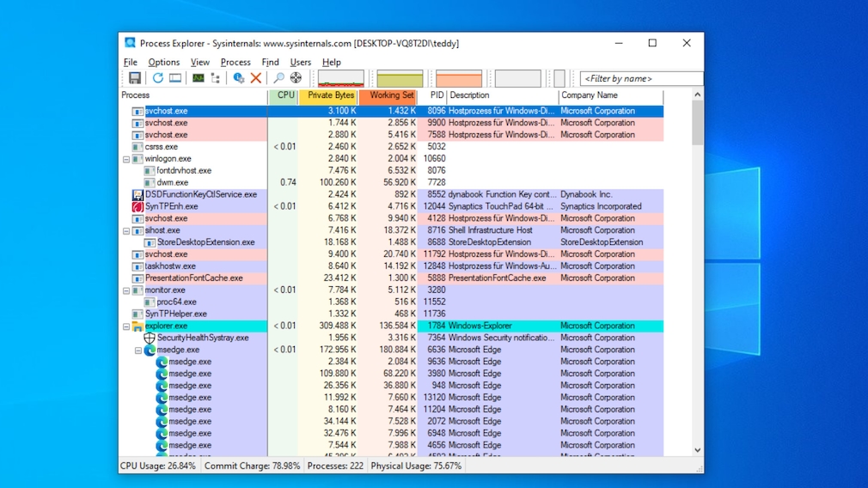Select the SynTPHelper.exe process row

click(391, 314)
